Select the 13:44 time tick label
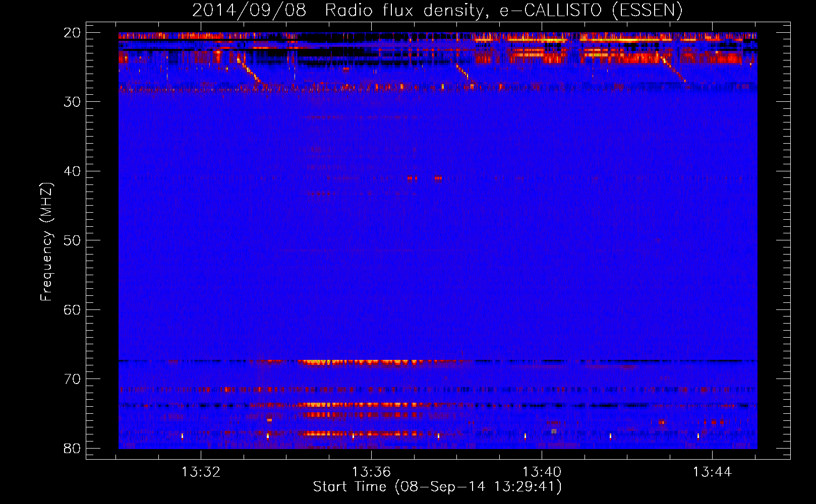This screenshot has height=504, width=816. tap(712, 472)
